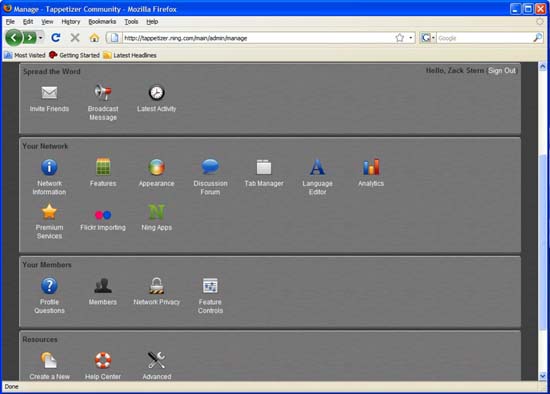The height and width of the screenshot is (394, 550).
Task: Click the Google search box
Action: (484, 38)
